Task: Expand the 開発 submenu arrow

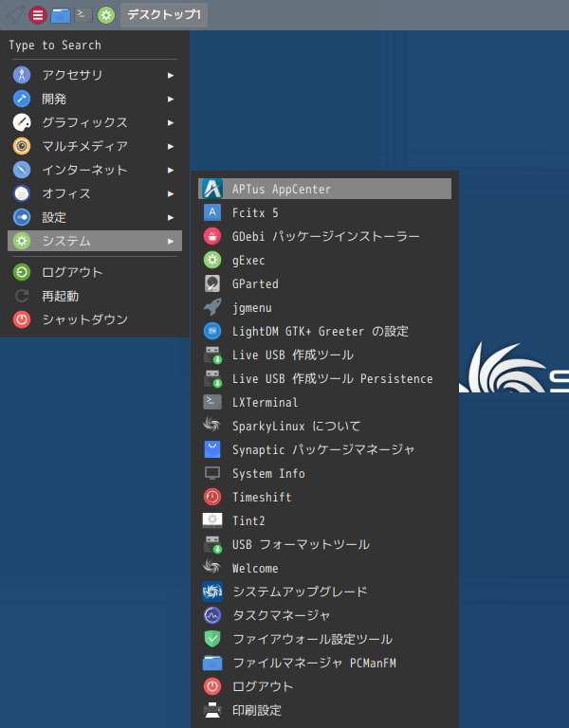Action: coord(171,99)
